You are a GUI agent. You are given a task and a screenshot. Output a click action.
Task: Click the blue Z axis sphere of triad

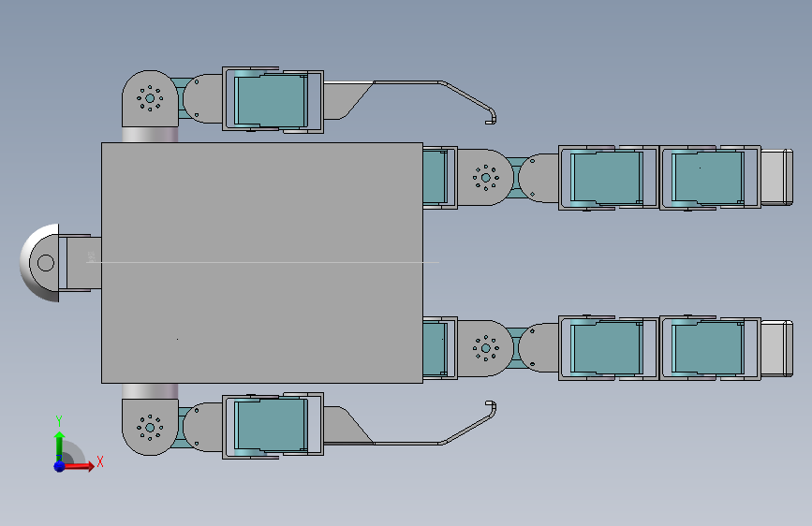(60, 466)
